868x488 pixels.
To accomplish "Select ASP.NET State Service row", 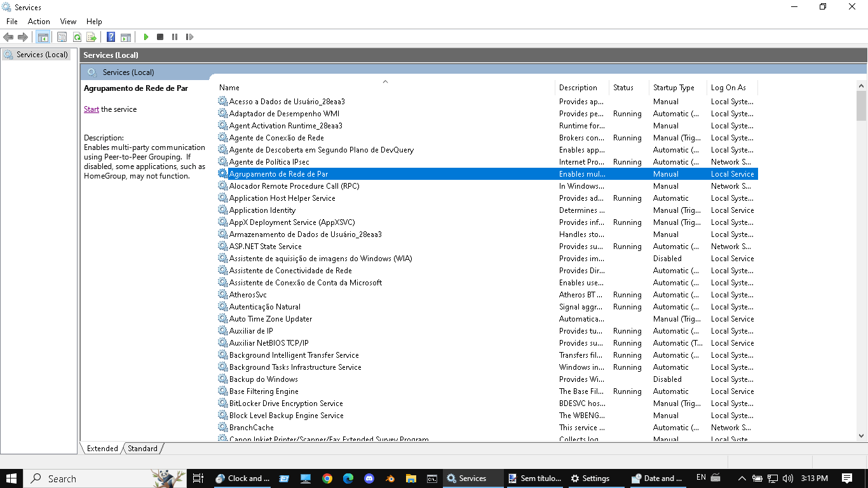I will pos(487,247).
